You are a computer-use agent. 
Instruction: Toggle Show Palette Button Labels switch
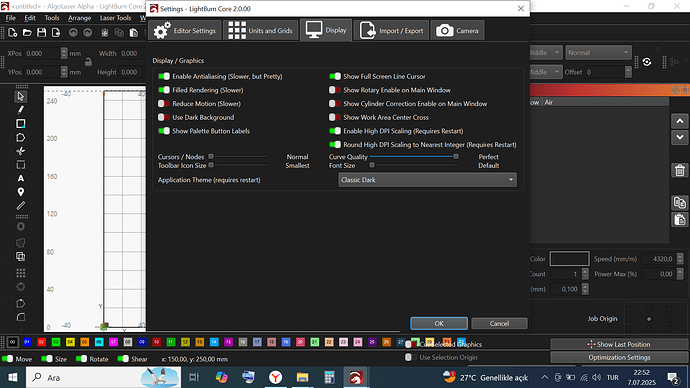tap(164, 131)
